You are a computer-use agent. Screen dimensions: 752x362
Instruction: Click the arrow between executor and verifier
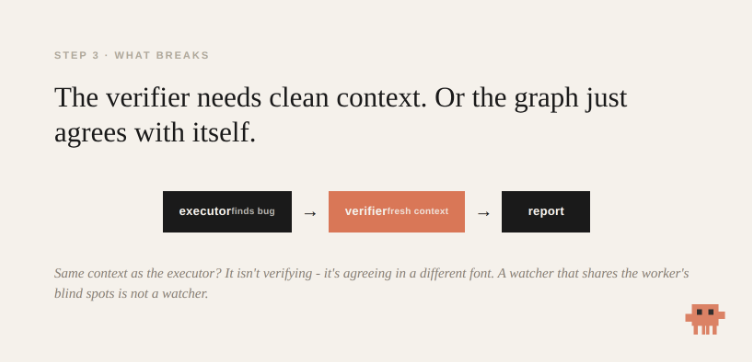310,213
